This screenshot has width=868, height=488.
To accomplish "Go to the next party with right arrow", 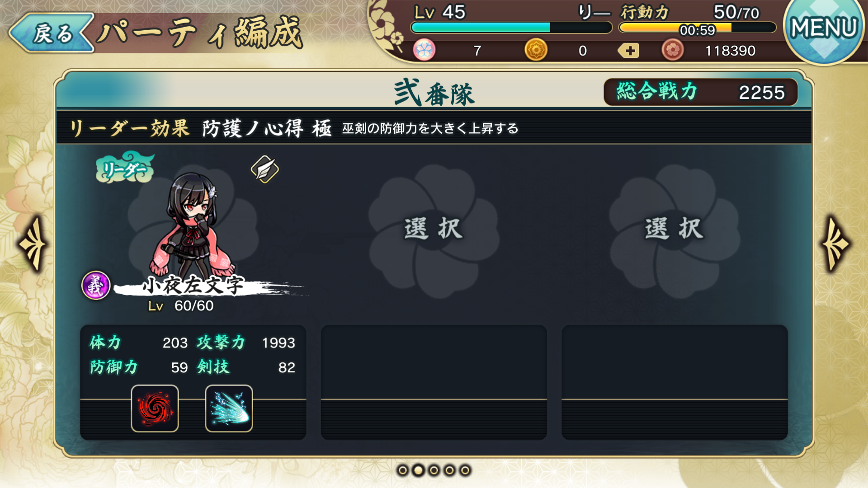I will point(836,244).
